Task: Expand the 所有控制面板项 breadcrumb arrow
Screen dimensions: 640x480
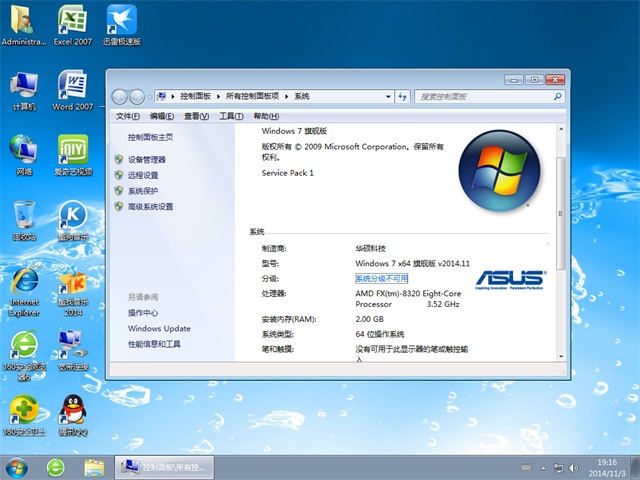Action: (x=289, y=97)
